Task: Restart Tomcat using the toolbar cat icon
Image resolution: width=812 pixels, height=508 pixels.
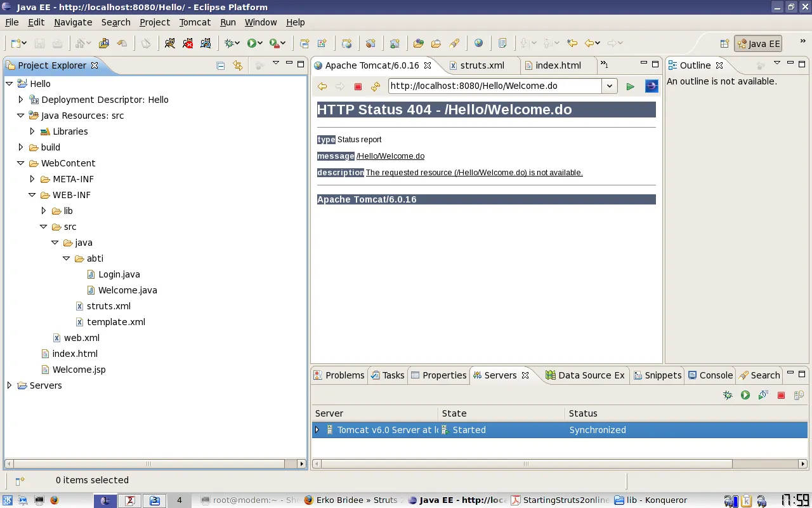Action: [x=206, y=43]
